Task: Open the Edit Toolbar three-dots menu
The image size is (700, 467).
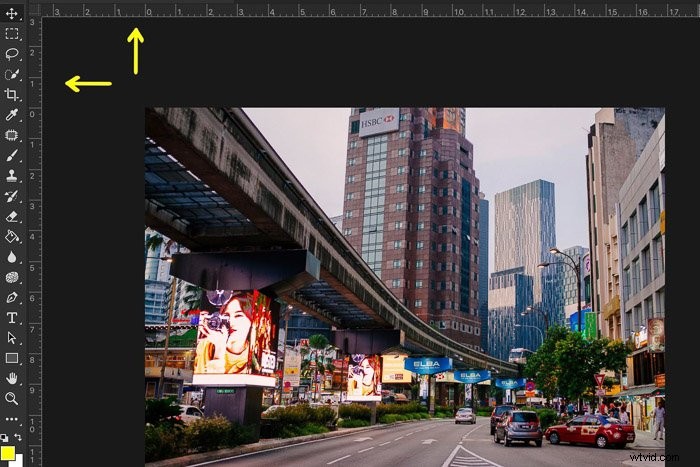Action: click(12, 419)
